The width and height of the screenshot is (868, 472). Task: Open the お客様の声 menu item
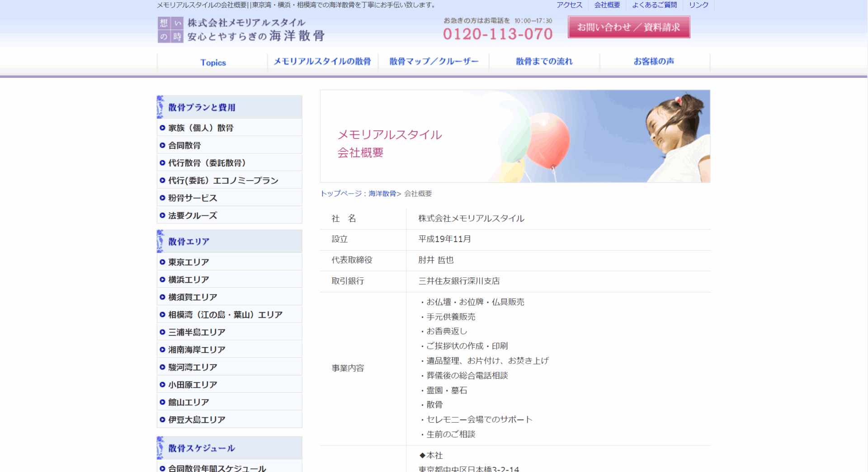pos(654,62)
